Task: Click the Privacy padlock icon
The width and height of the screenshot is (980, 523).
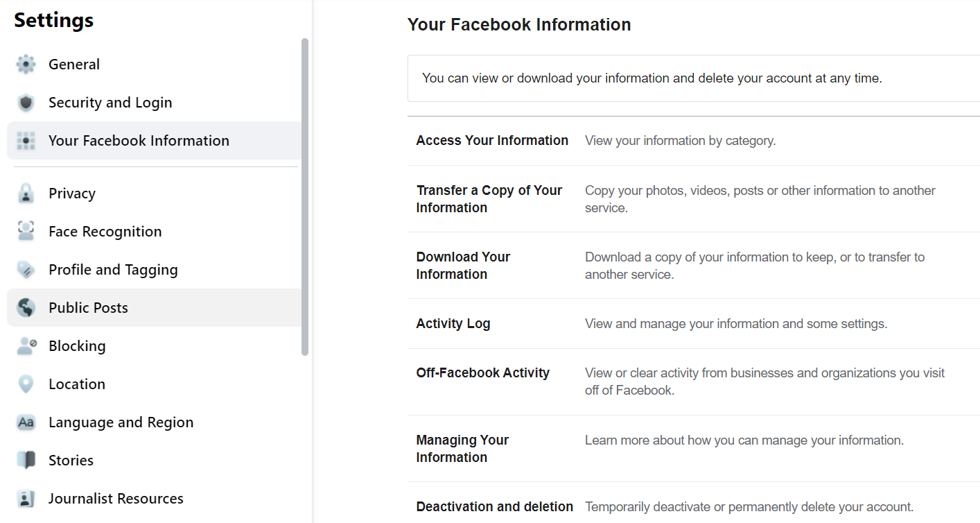Action: (x=26, y=194)
